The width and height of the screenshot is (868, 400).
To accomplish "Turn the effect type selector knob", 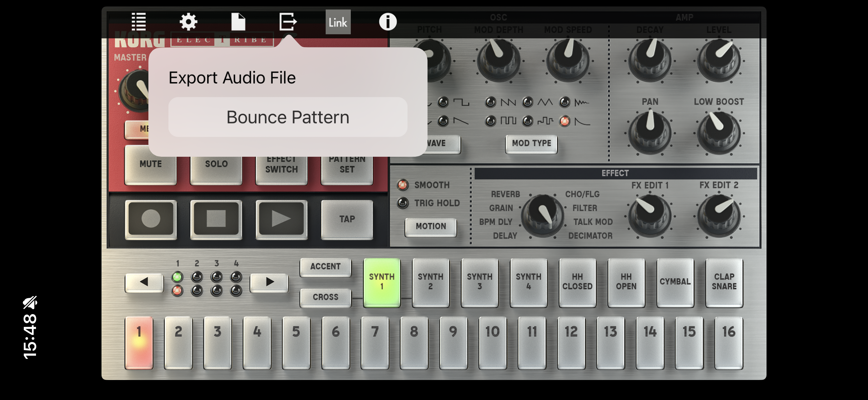I will (543, 215).
